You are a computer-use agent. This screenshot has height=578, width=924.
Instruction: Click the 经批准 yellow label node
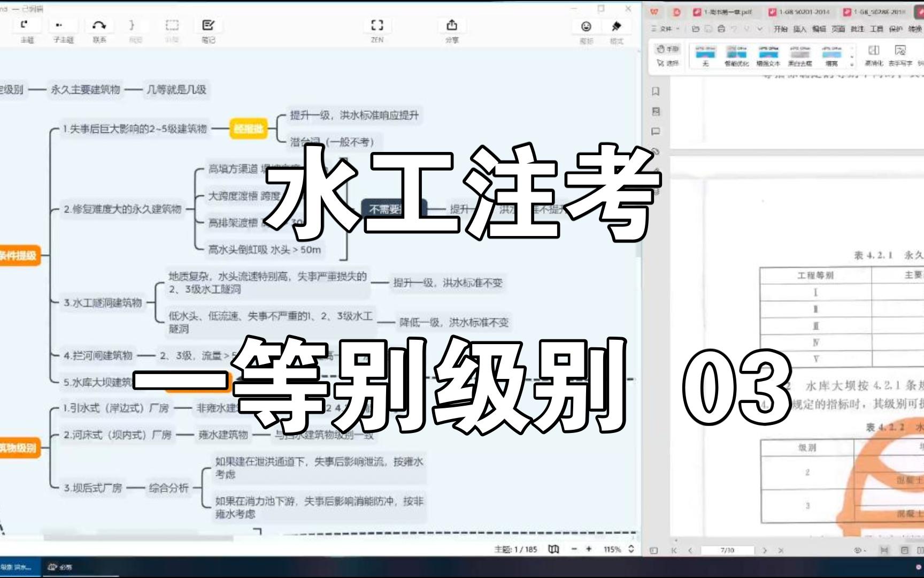(x=249, y=129)
